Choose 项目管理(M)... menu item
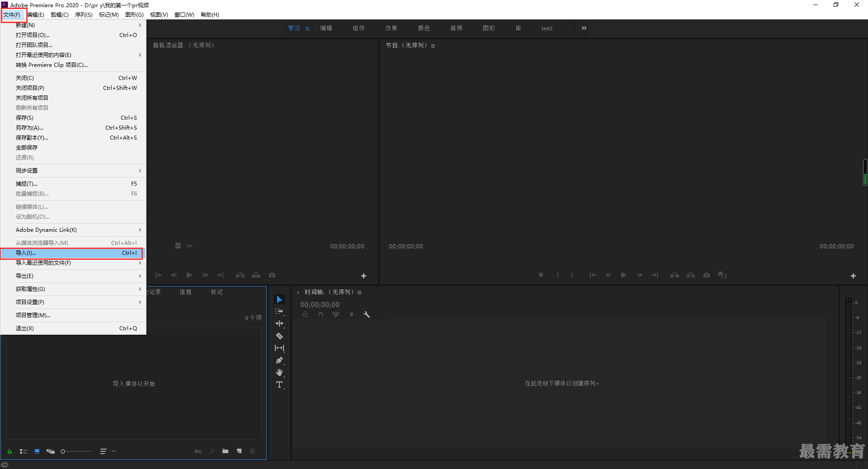 point(73,315)
